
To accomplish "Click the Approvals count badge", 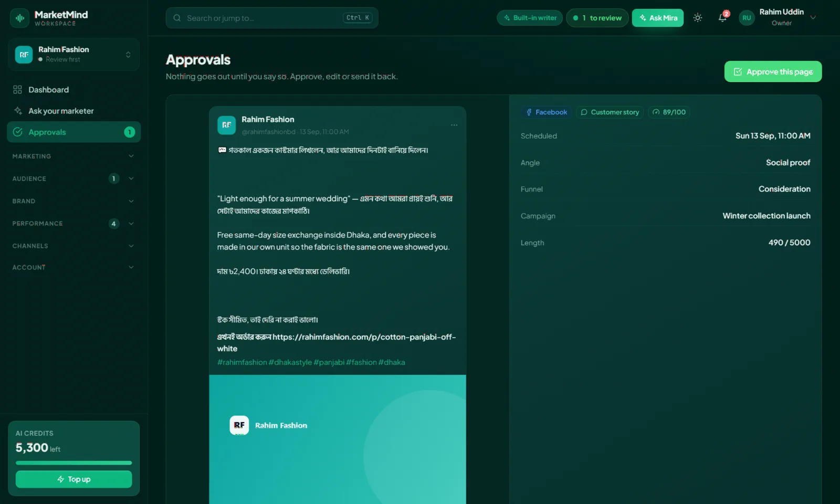I will pyautogui.click(x=129, y=132).
